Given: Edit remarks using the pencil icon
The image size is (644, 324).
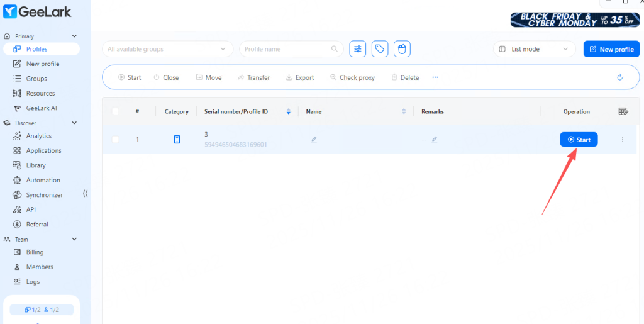Looking at the screenshot, I should (x=434, y=140).
